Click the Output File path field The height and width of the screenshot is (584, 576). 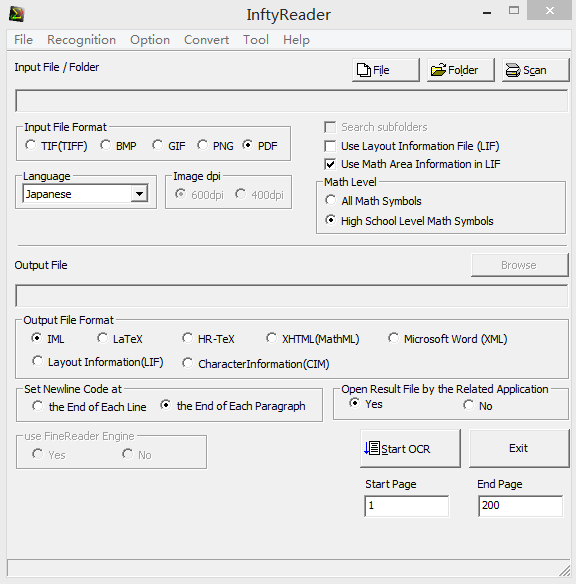292,296
